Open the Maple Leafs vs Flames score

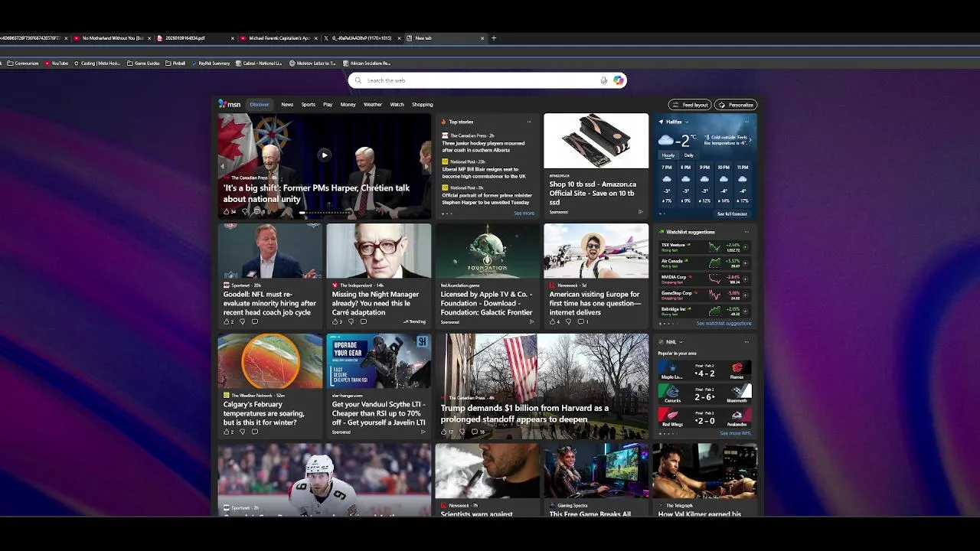[704, 371]
